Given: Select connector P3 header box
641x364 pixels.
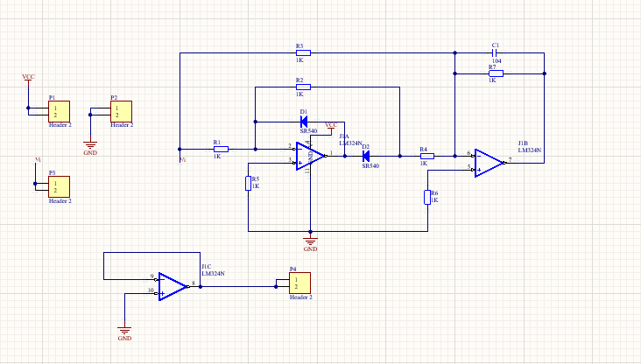Looking at the screenshot, I should (x=60, y=186).
